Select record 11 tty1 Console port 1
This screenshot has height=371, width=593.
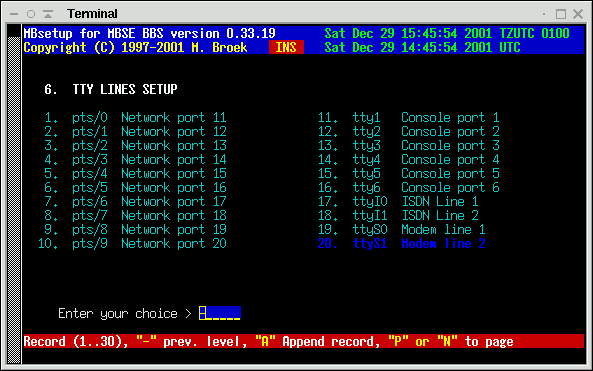click(x=409, y=118)
